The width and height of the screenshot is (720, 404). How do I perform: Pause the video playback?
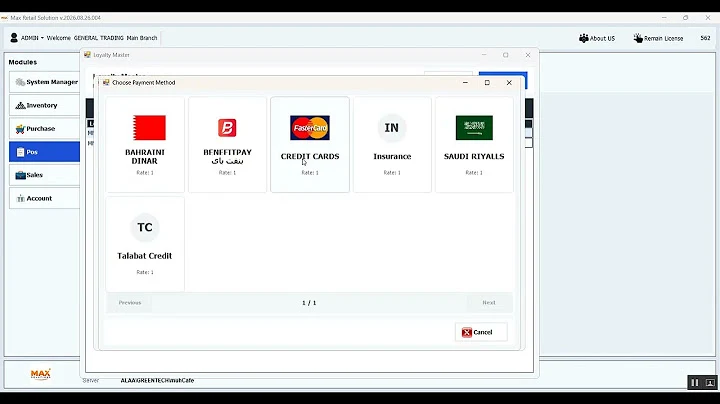coord(695,382)
